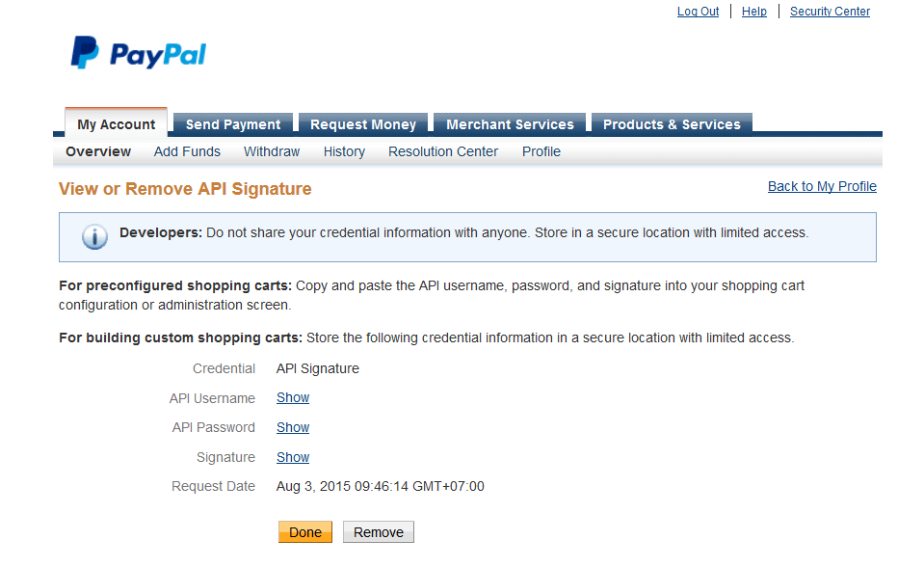
Task: Visit the Security Center link
Action: (830, 12)
